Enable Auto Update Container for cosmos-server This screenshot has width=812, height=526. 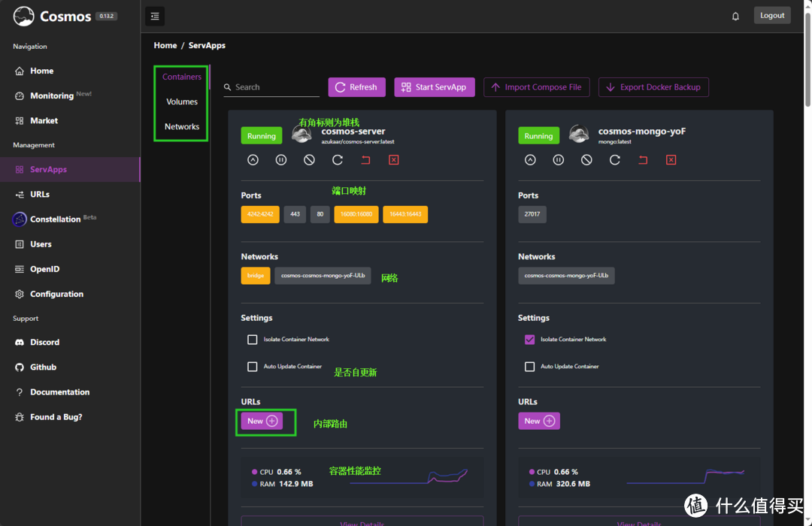pos(252,367)
